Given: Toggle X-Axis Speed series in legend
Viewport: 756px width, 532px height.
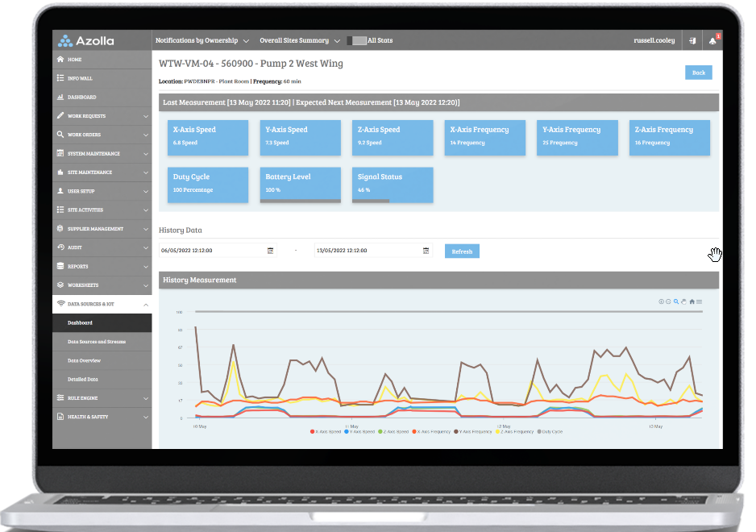Looking at the screenshot, I should point(326,432).
